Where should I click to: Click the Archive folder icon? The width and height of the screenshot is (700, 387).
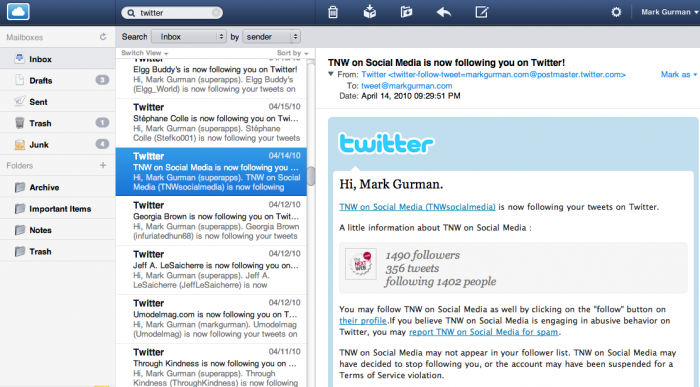pos(19,187)
